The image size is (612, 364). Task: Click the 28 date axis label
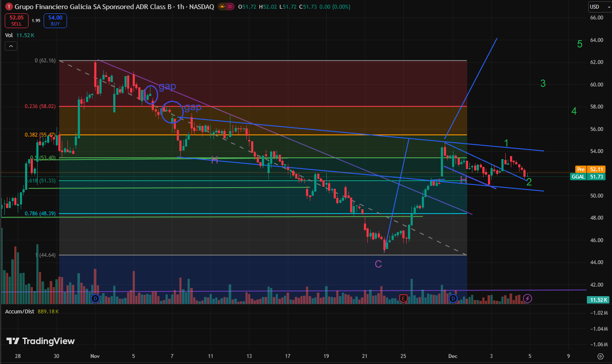point(18,356)
